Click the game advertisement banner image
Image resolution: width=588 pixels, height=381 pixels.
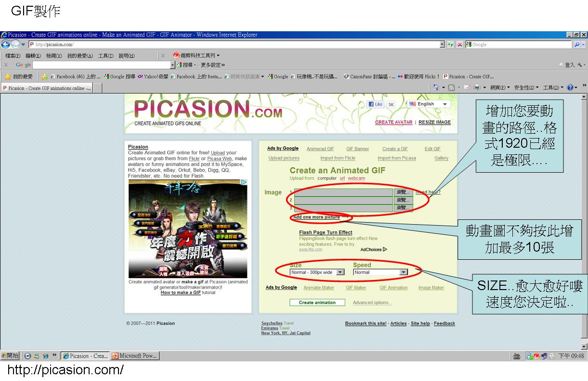pos(188,229)
